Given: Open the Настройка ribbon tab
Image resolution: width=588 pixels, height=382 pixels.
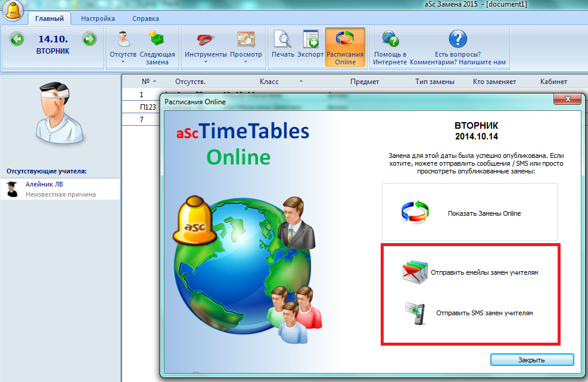Looking at the screenshot, I should (x=98, y=18).
